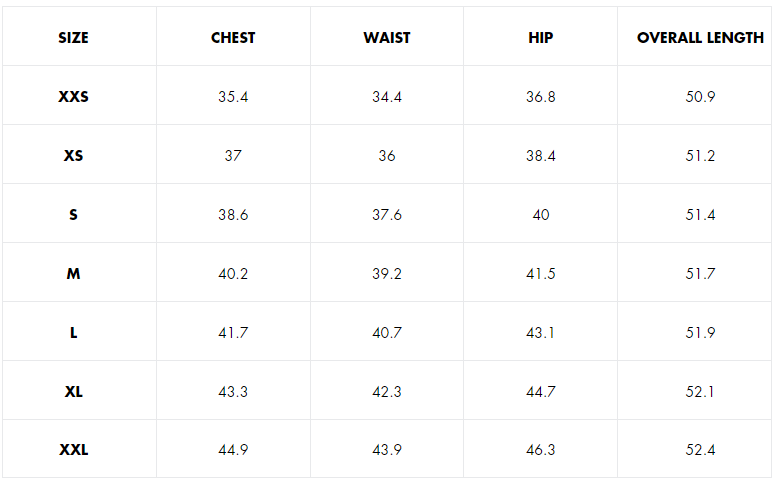Select the XS size row label

(x=73, y=156)
